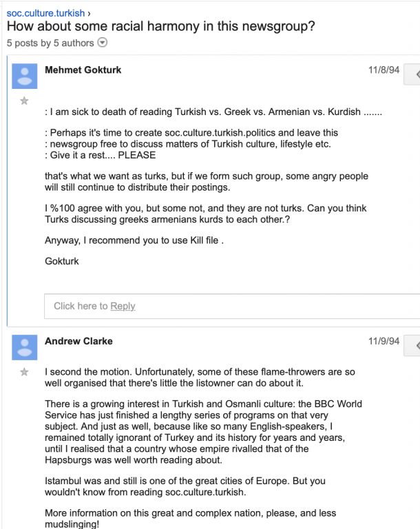Screen dimensions: 420x529
Task: Expand the posts by authors dropdown arrow
Action: pyautogui.click(x=102, y=43)
